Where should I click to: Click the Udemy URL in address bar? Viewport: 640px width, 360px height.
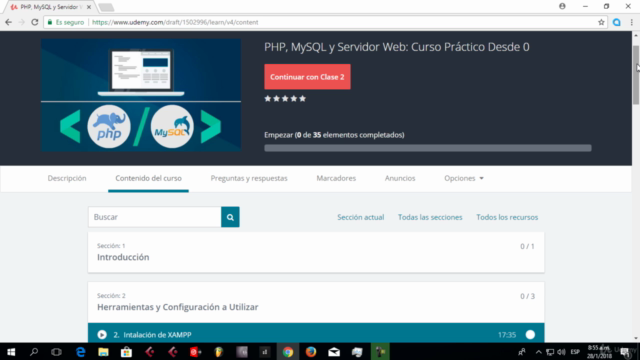175,22
